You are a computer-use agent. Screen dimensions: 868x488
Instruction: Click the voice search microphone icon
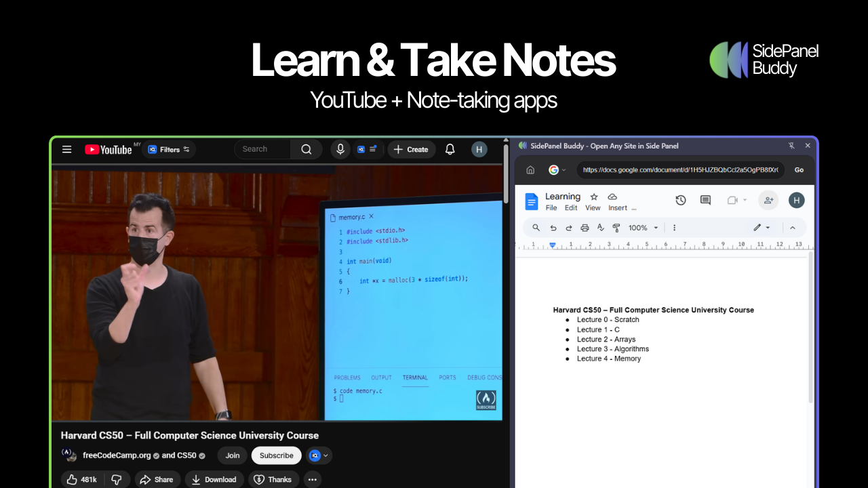[340, 150]
